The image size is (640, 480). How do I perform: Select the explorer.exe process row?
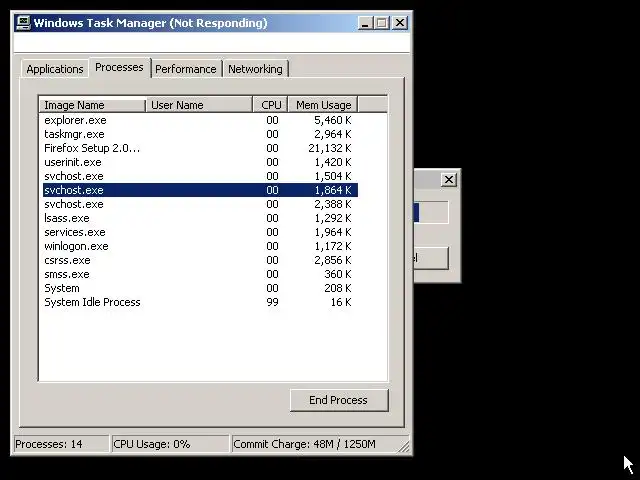pyautogui.click(x=200, y=120)
